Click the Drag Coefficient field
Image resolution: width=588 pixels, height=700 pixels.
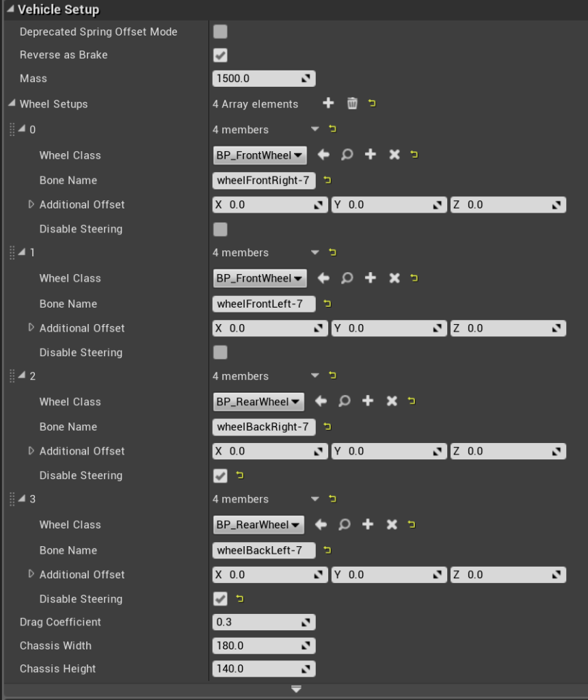tap(258, 622)
